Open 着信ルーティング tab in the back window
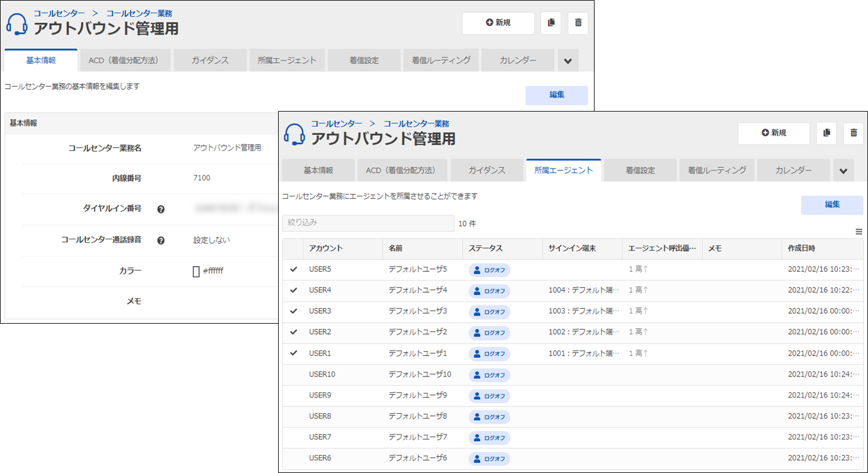The width and height of the screenshot is (868, 473). tap(441, 60)
